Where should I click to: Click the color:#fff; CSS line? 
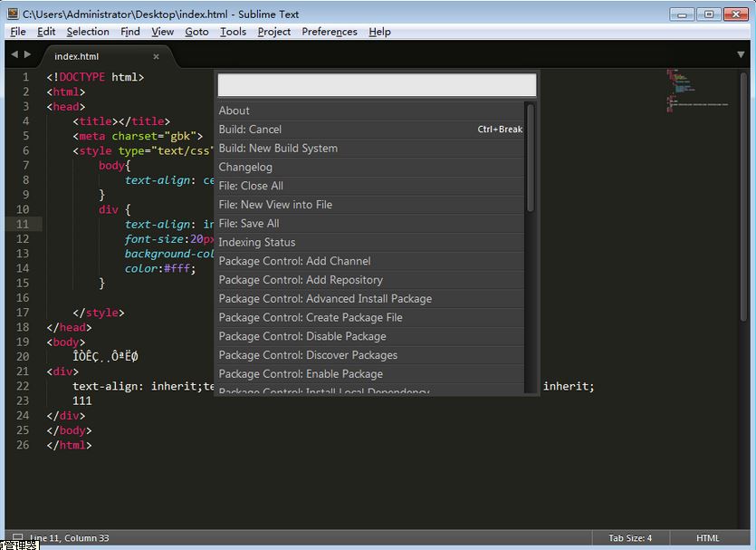tap(160, 268)
